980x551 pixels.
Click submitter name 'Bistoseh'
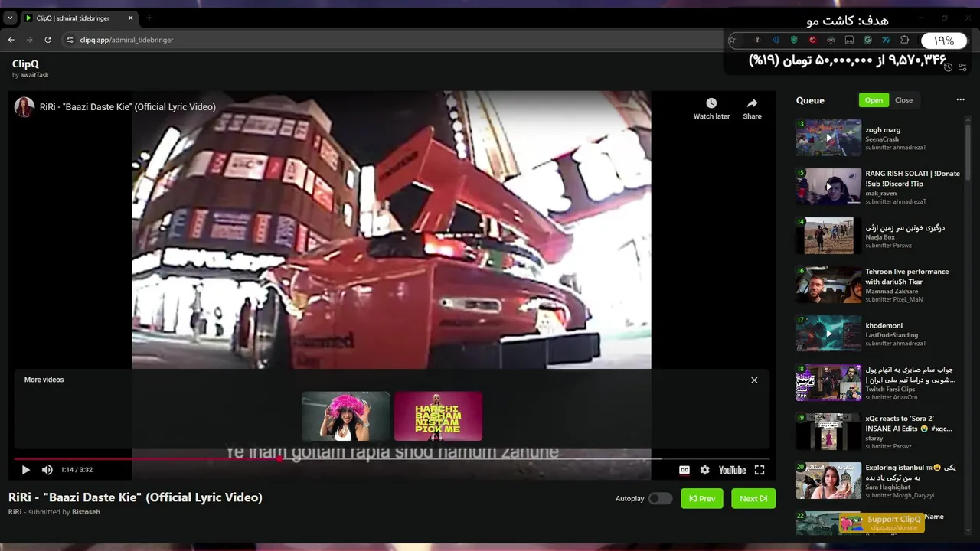86,512
